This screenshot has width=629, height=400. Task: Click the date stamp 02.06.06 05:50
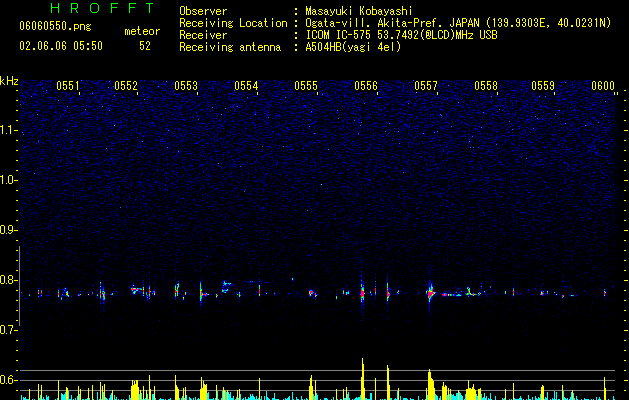(x=61, y=46)
